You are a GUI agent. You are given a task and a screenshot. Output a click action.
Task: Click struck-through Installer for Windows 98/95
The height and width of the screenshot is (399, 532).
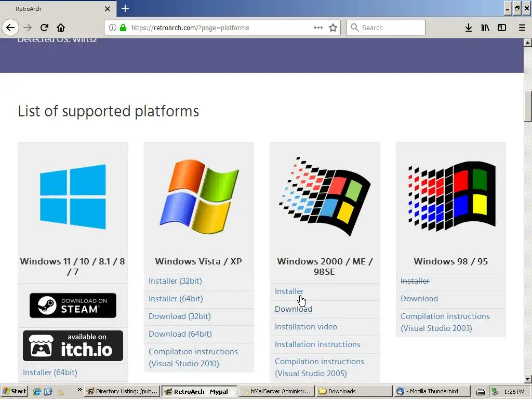coord(415,281)
